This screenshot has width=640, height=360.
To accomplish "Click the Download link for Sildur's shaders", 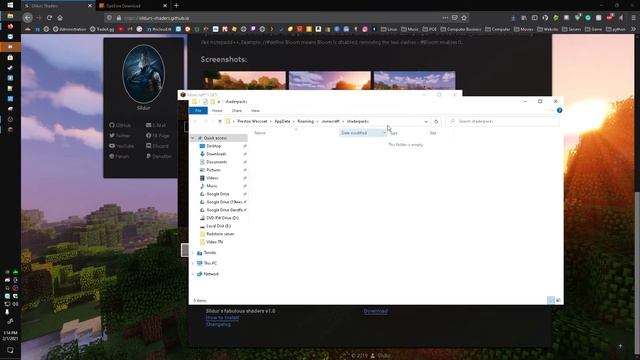I will [x=376, y=311].
